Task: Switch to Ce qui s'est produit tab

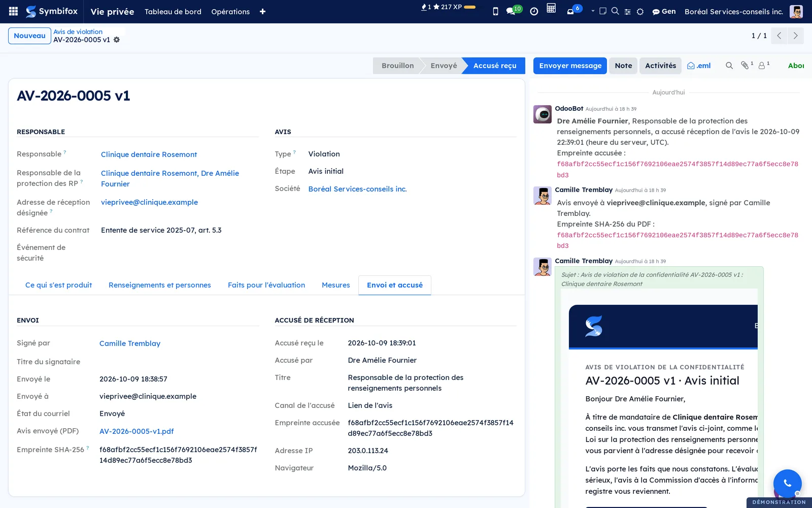Action: tap(58, 285)
